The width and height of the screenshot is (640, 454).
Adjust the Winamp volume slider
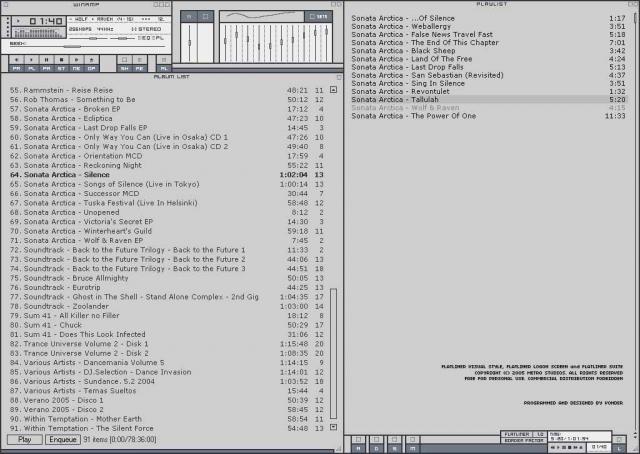click(88, 38)
